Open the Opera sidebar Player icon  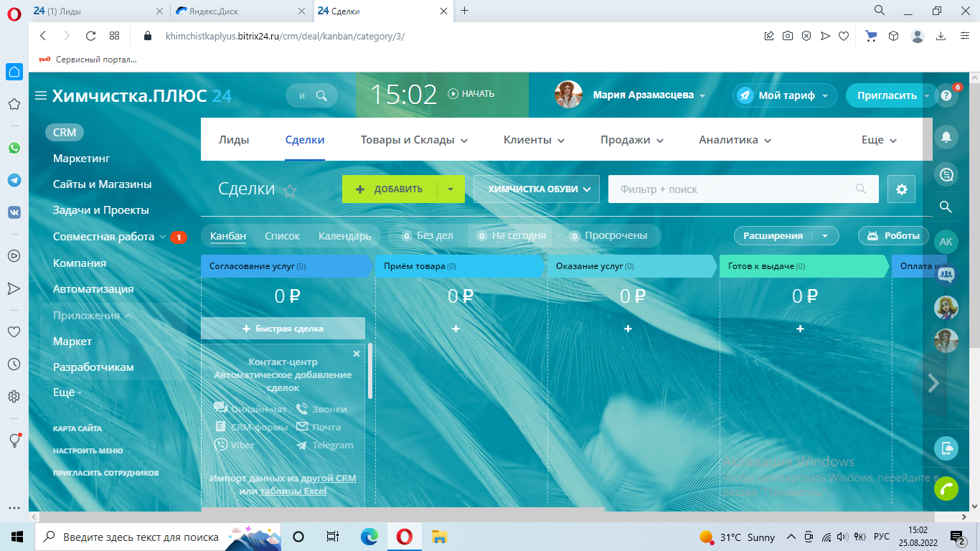click(14, 255)
